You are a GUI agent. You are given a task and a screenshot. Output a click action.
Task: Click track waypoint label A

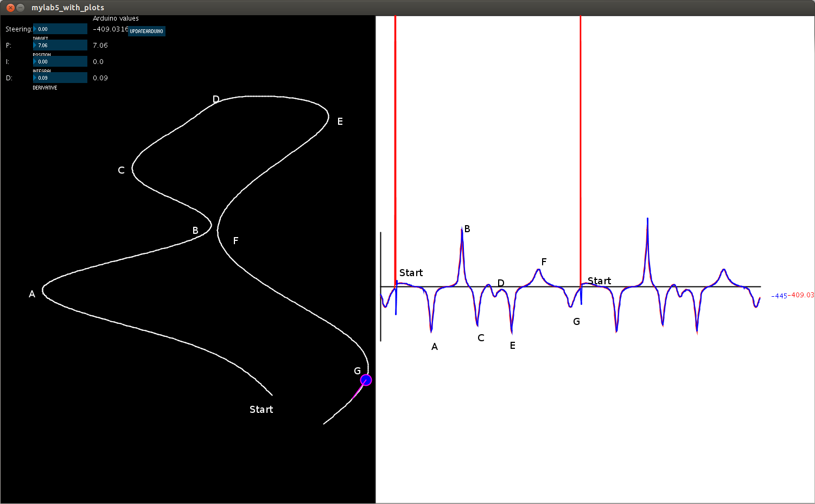32,294
